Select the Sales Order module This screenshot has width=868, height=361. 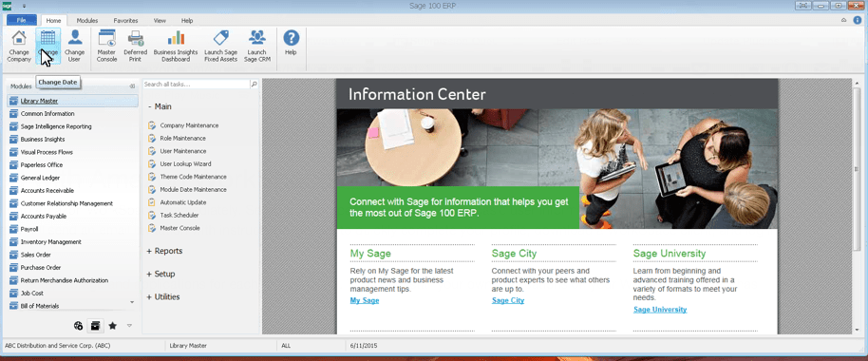(72, 255)
